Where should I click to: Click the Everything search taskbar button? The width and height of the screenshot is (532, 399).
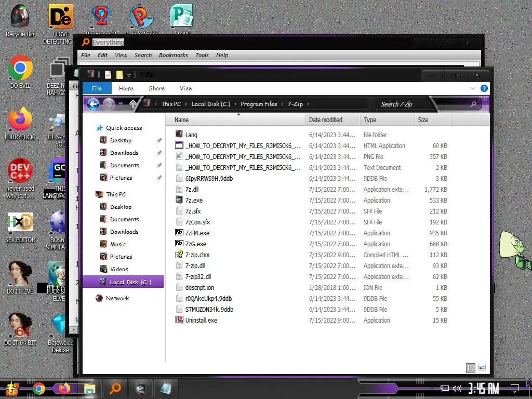coord(115,388)
